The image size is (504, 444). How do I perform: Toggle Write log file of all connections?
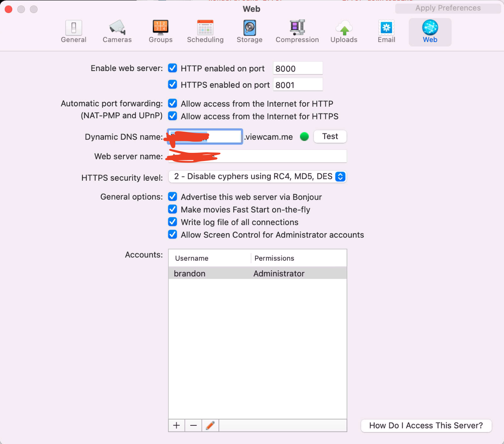(x=172, y=222)
